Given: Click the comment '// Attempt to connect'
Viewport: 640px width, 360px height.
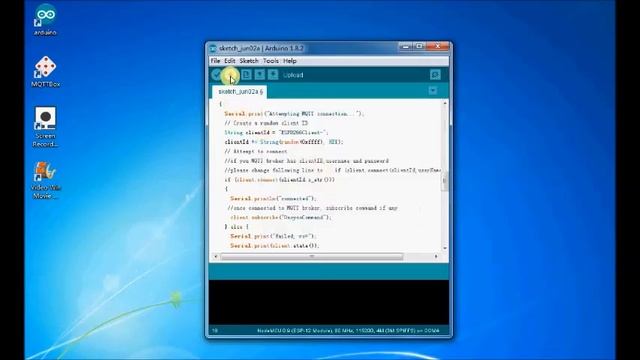Looking at the screenshot, I should [x=256, y=151].
